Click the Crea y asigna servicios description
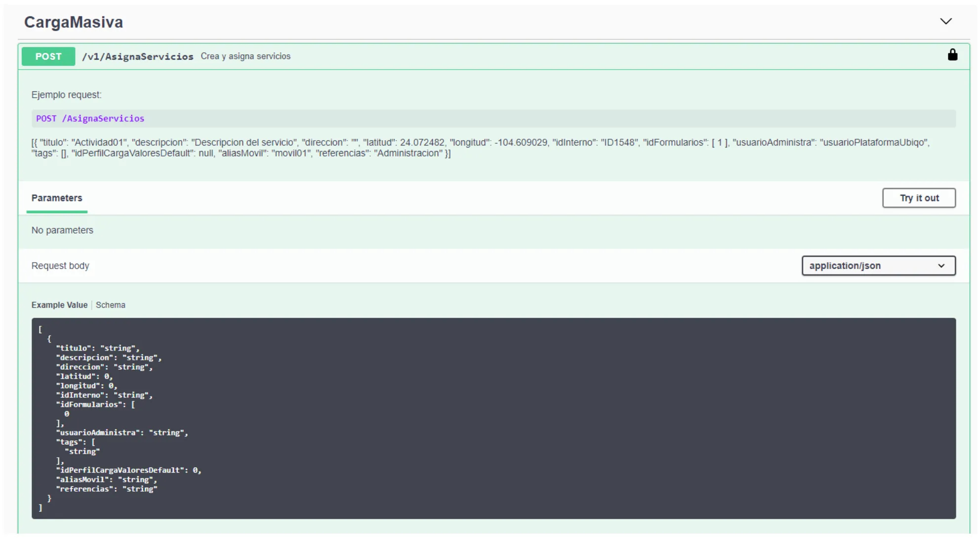 pos(245,56)
